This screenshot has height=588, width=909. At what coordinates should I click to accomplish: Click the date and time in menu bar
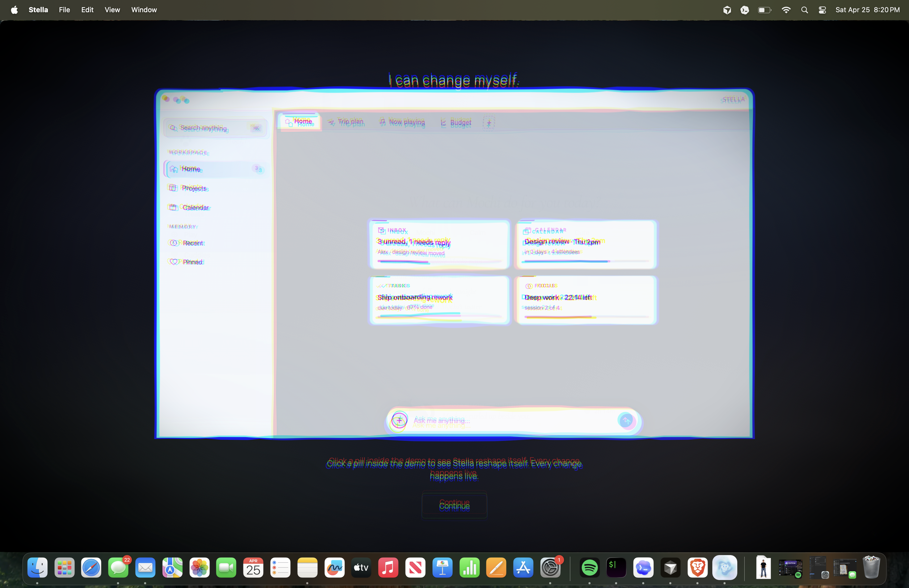[x=867, y=10]
